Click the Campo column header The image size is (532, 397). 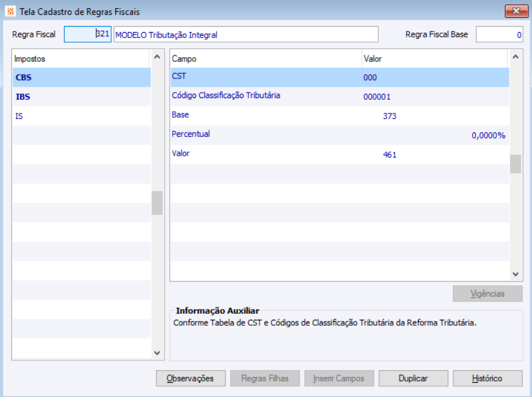(x=266, y=59)
